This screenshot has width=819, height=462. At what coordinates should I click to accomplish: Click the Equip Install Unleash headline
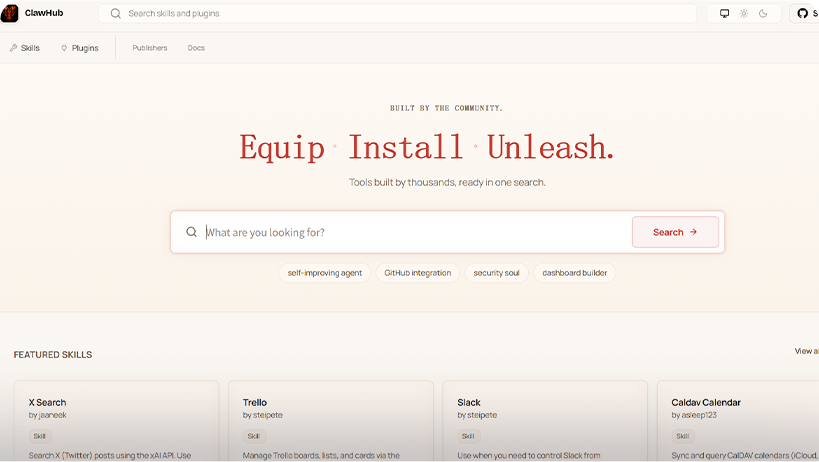click(426, 147)
